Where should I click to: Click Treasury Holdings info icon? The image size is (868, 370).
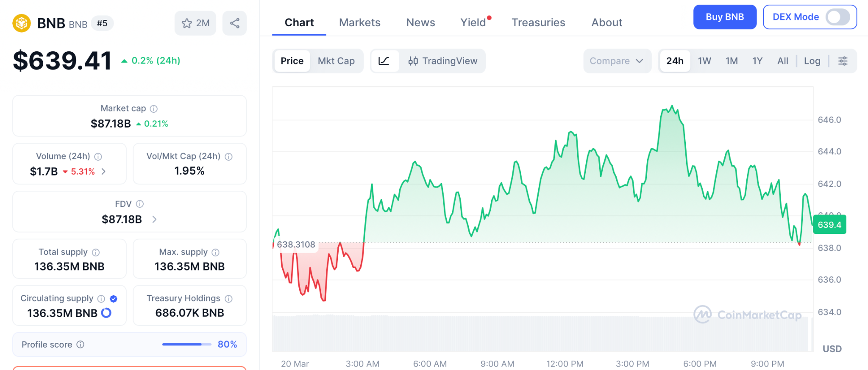click(x=229, y=299)
